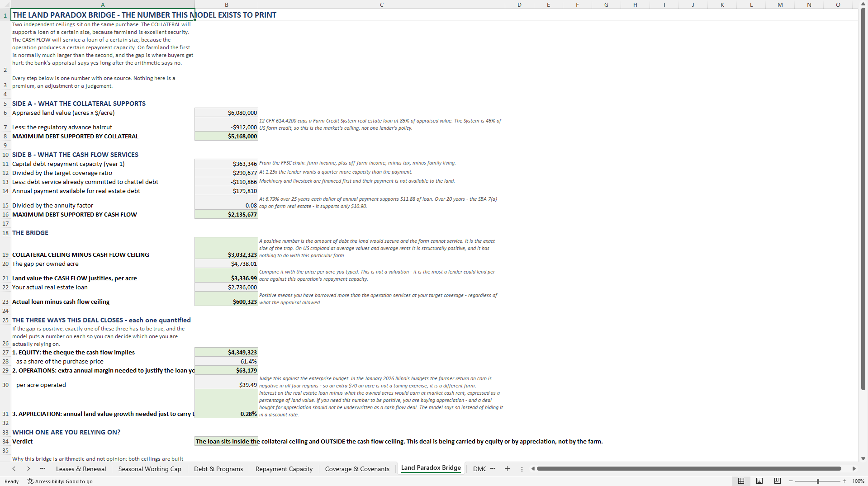Screen dimensions: 868x486
Task: Select appreciation growth cell 0.28%
Action: 227,404
